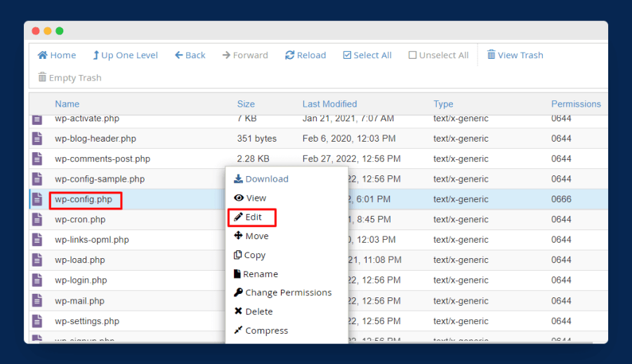Click file icon of wp-mail.php
The width and height of the screenshot is (632, 364).
37,301
